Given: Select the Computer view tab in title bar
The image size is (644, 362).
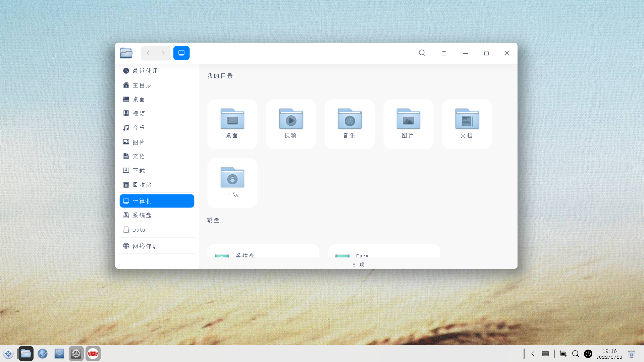Looking at the screenshot, I should click(181, 53).
